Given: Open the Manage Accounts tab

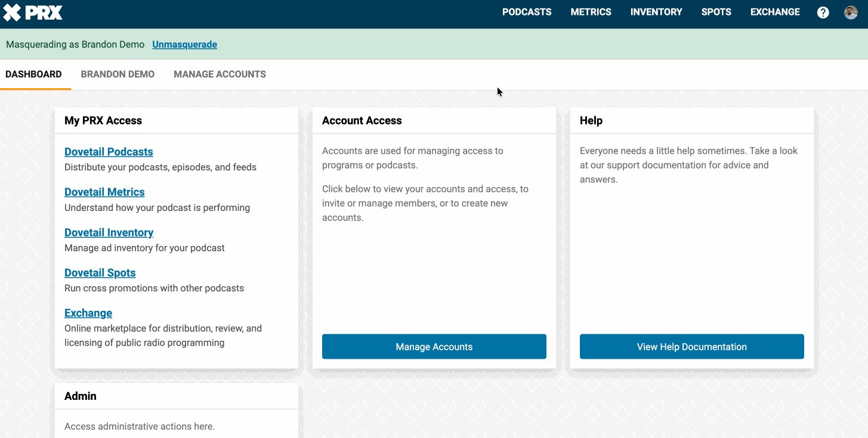Looking at the screenshot, I should (220, 74).
